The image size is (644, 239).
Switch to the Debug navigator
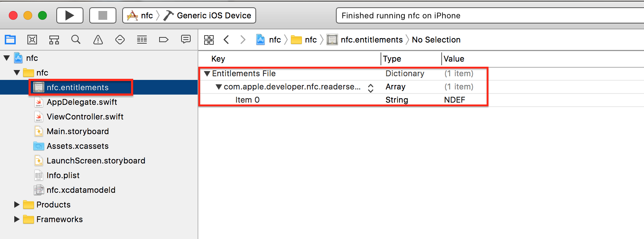pyautogui.click(x=142, y=40)
